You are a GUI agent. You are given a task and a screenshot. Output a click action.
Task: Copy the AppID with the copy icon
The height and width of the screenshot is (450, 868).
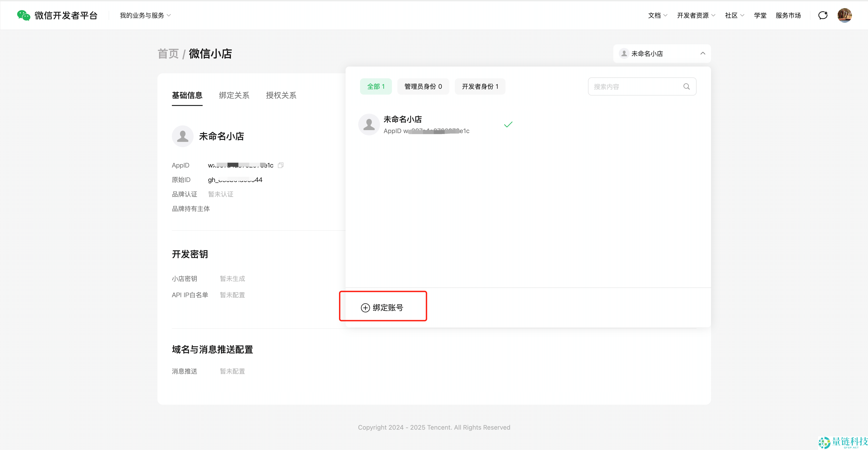pyautogui.click(x=280, y=165)
